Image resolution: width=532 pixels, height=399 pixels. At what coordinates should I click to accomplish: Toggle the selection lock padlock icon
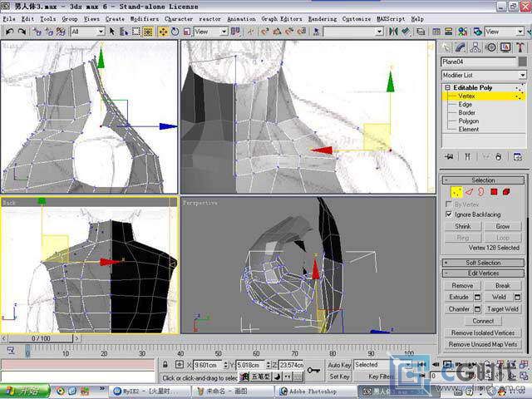pyautogui.click(x=165, y=365)
